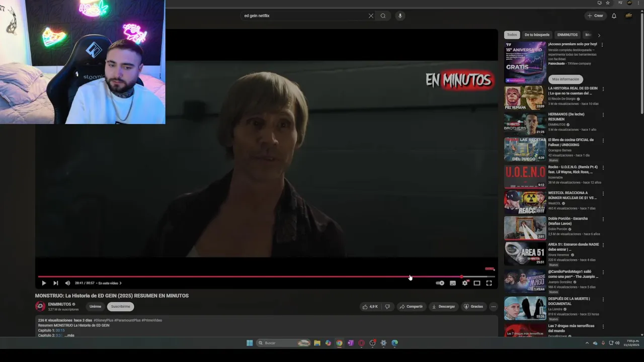Show more chips with right arrow
This screenshot has width=644, height=362.
click(599, 35)
